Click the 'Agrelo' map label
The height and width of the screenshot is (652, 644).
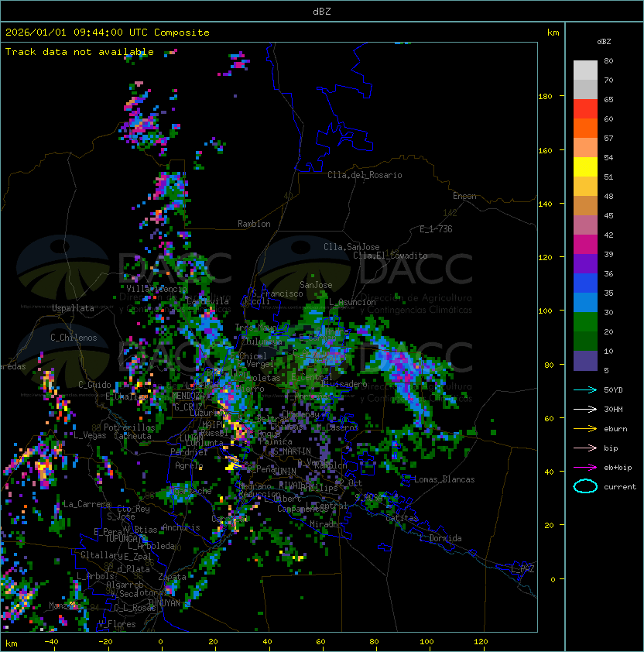coord(189,465)
